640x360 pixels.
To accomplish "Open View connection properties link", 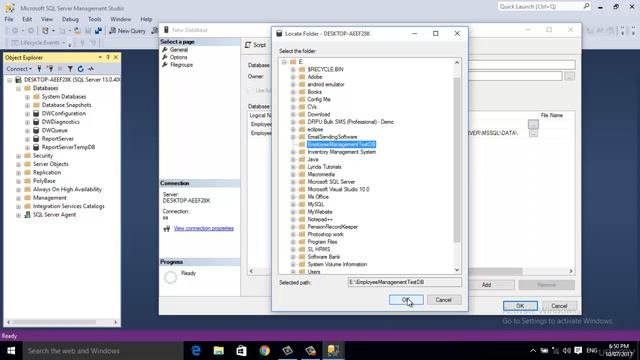I will (x=204, y=229).
